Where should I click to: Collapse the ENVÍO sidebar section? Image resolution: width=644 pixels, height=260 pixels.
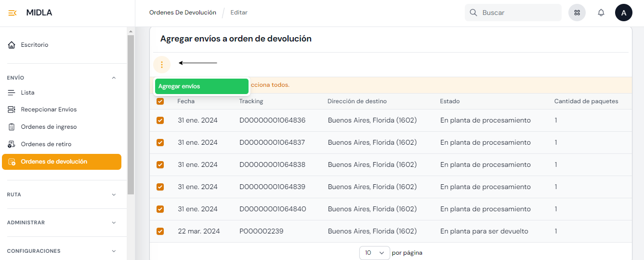[114, 78]
